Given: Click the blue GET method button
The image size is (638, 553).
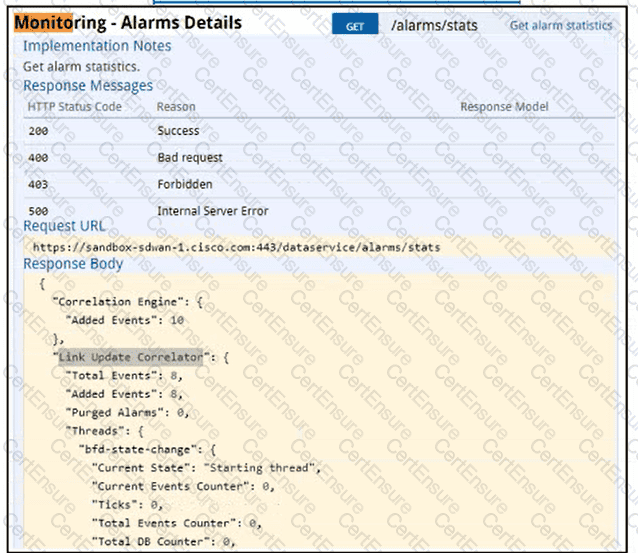Looking at the screenshot, I should (355, 26).
